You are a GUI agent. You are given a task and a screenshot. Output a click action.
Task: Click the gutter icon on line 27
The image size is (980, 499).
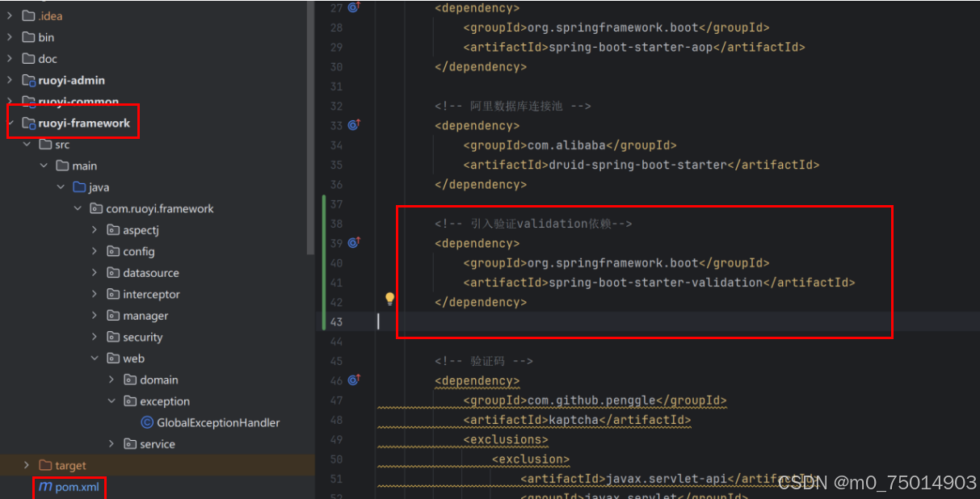[x=353, y=7]
